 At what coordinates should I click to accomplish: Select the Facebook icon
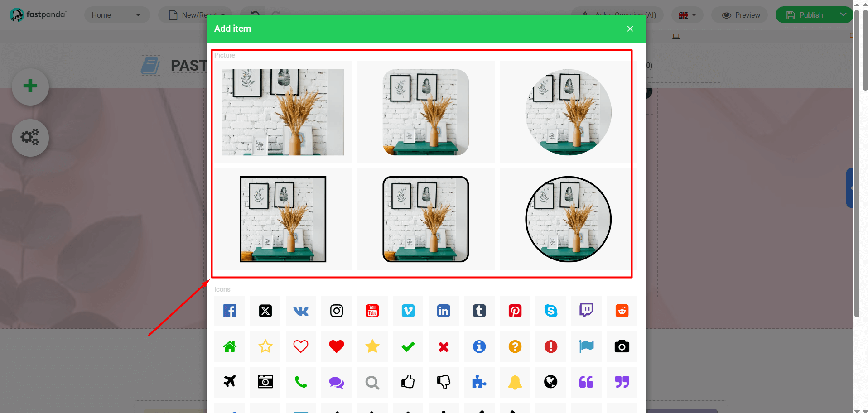pos(230,311)
